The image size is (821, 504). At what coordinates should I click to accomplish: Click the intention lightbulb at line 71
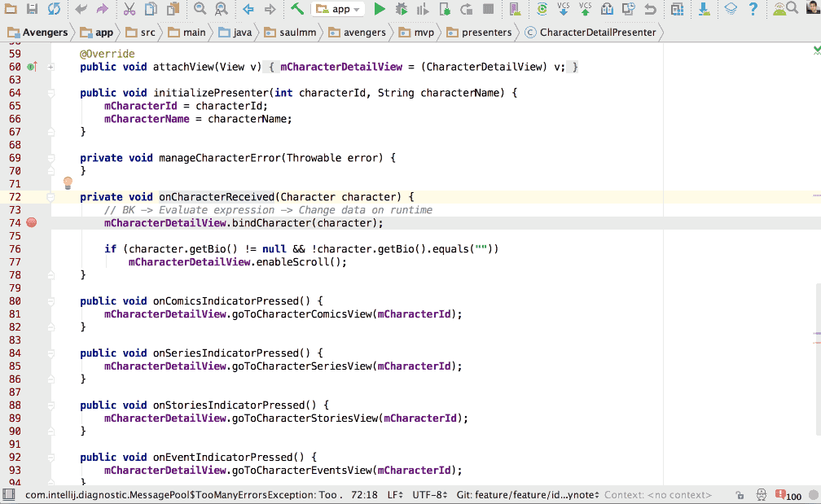(x=68, y=182)
